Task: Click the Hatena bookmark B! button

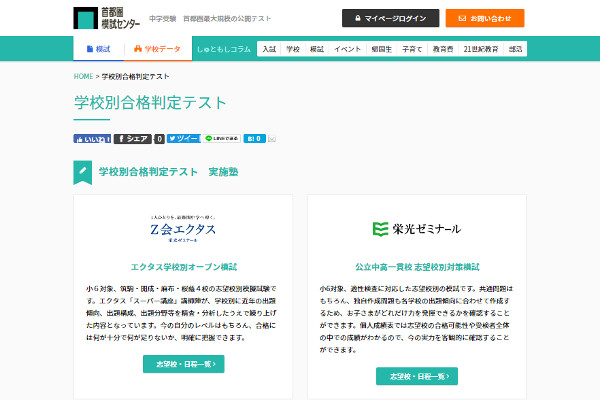Action: (x=254, y=139)
